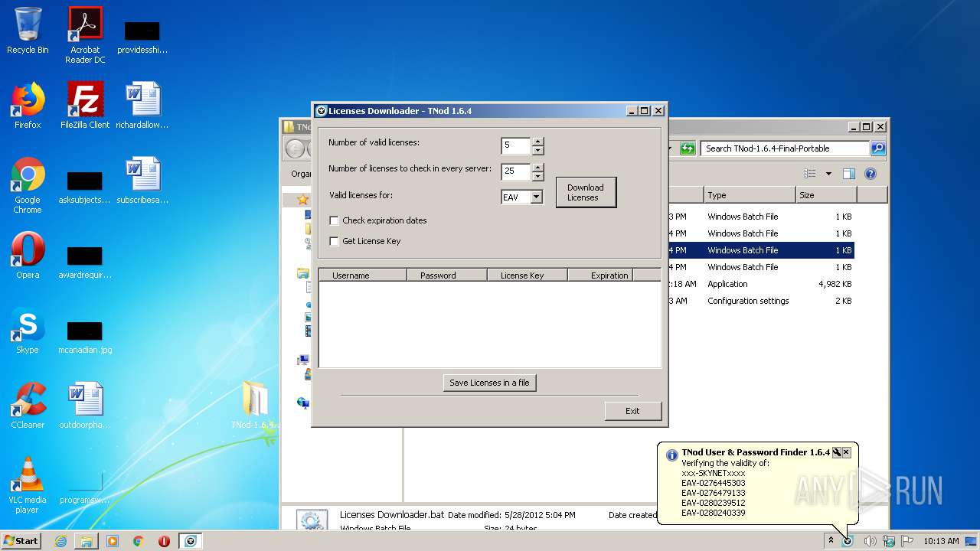Click the Explorer search magnifier icon
Viewport: 980px width, 551px height.
coord(878,148)
